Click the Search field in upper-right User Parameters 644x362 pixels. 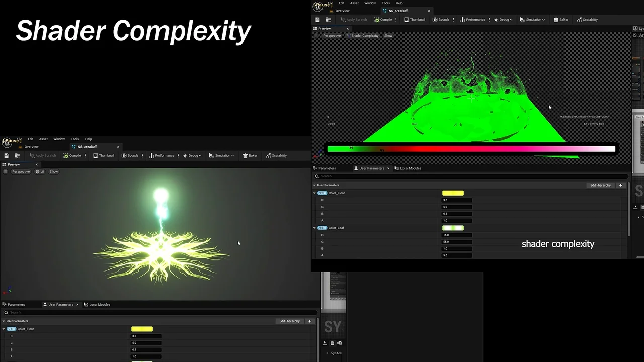tap(470, 176)
